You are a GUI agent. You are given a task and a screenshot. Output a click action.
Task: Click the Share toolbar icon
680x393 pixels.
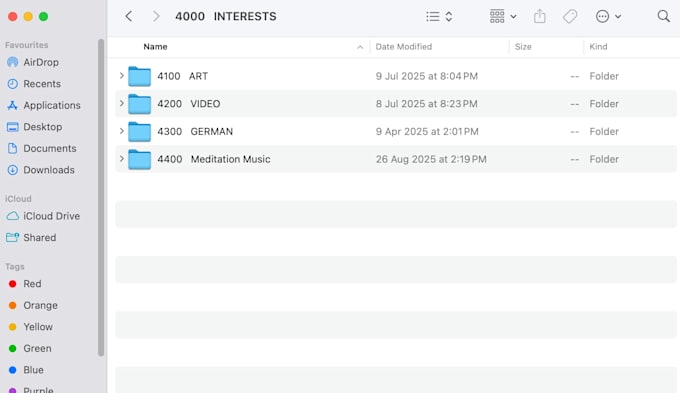[539, 16]
